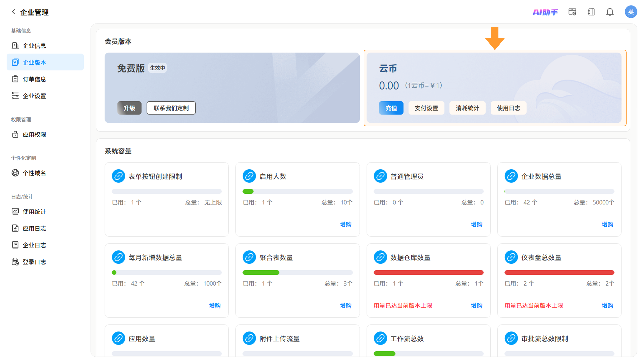Open 登录日志 in the sidebar
This screenshot has height=362, width=644.
[45, 262]
